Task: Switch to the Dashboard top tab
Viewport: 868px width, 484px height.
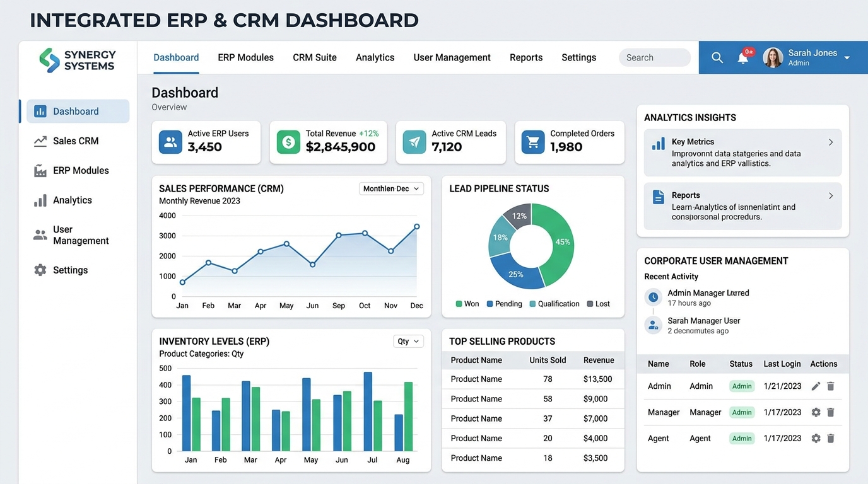Action: click(x=176, y=57)
